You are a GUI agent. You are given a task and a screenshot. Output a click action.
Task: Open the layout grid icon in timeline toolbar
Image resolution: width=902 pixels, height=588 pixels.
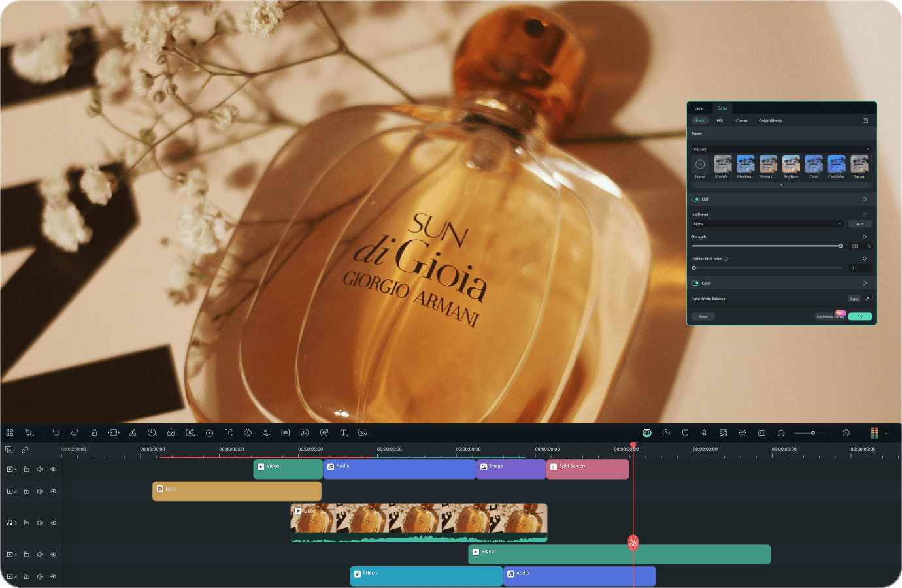click(10, 433)
